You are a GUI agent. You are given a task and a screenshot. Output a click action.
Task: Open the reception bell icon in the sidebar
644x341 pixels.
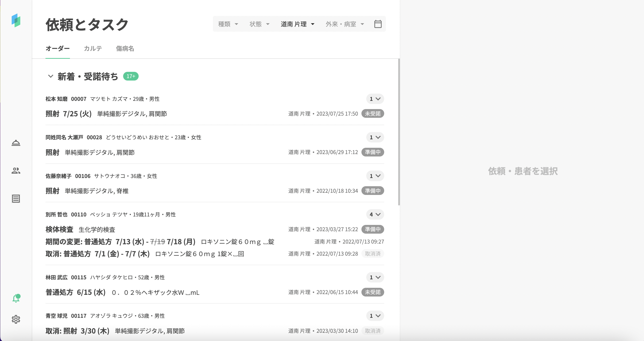[16, 143]
